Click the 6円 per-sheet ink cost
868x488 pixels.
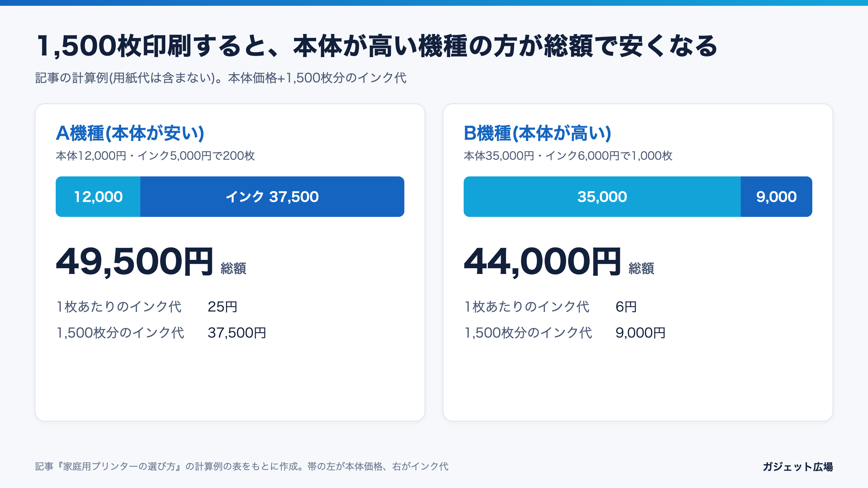[x=626, y=307]
